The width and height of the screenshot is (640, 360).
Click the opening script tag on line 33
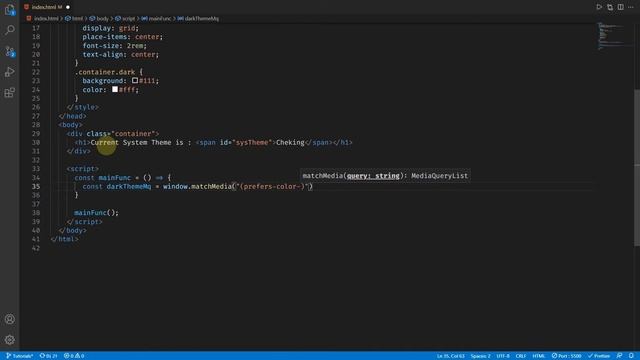coord(82,169)
